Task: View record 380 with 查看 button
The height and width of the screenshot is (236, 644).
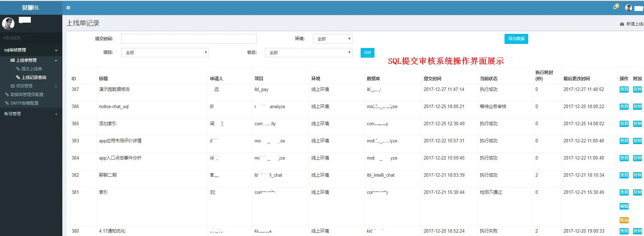Action: click(x=624, y=231)
